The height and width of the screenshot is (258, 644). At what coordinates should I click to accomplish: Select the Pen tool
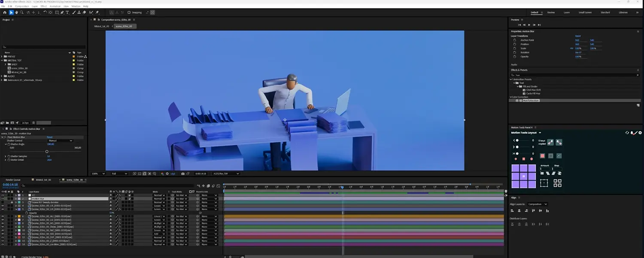pyautogui.click(x=62, y=12)
